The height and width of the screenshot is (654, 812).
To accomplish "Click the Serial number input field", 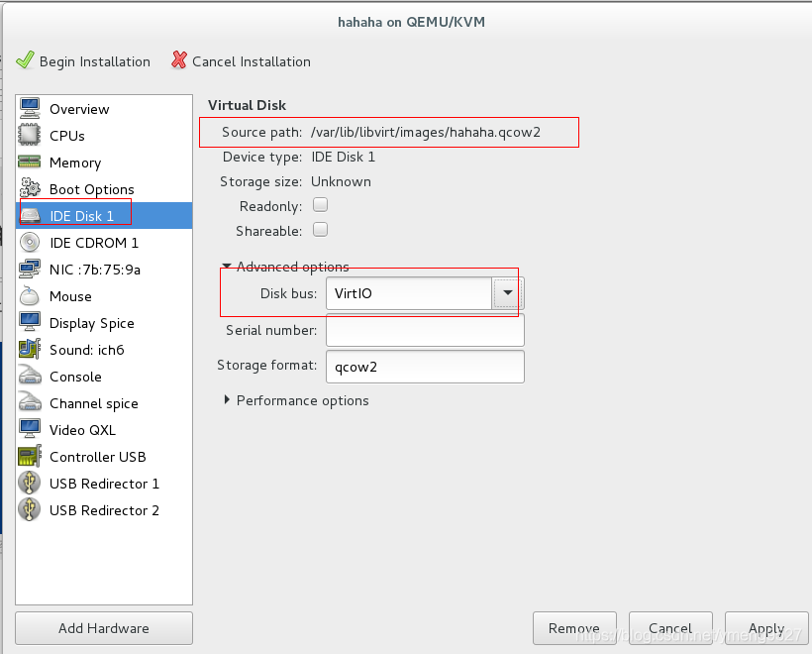I will [425, 330].
